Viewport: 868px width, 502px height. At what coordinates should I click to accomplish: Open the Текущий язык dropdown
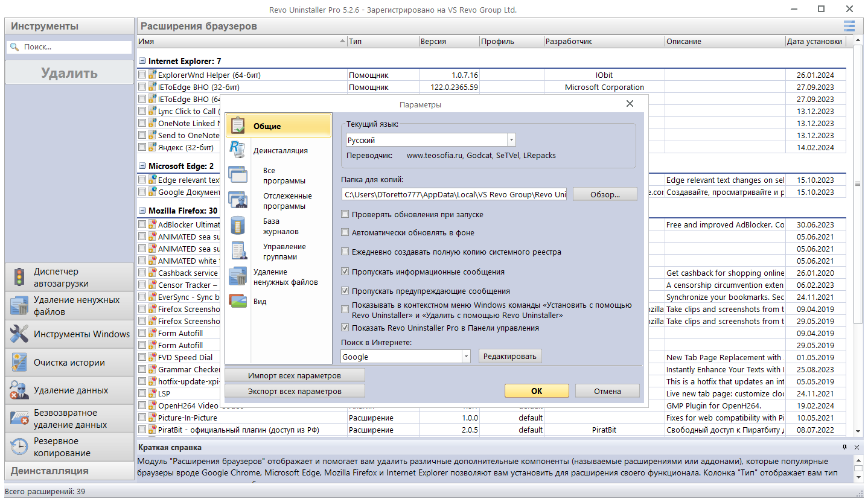pyautogui.click(x=511, y=140)
